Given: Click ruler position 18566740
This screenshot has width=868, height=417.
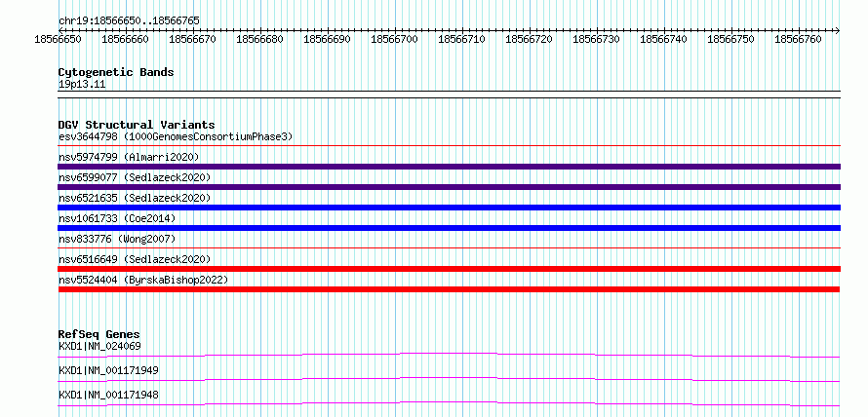Looking at the screenshot, I should pyautogui.click(x=664, y=39).
